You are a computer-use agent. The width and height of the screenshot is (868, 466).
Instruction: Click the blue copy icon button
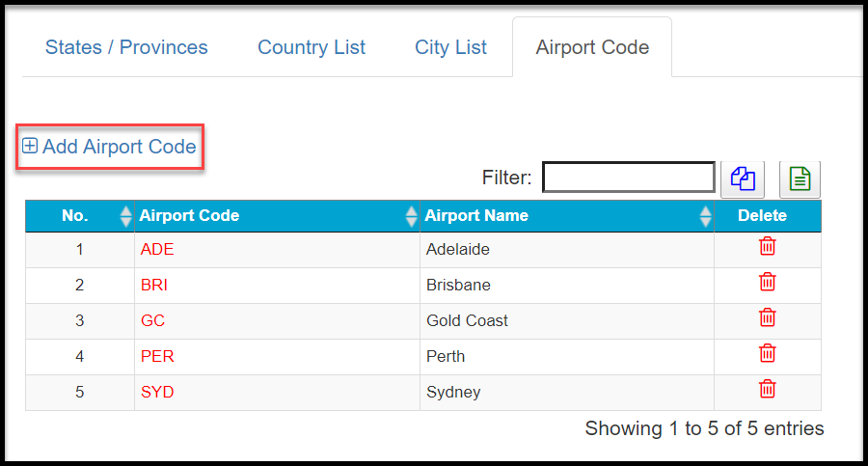pos(743,178)
